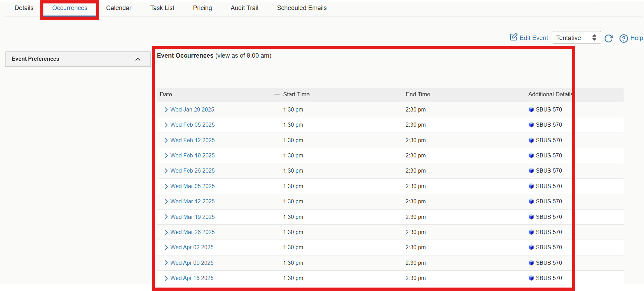Image resolution: width=644 pixels, height=291 pixels.
Task: Open Help via question mark icon
Action: pos(624,38)
